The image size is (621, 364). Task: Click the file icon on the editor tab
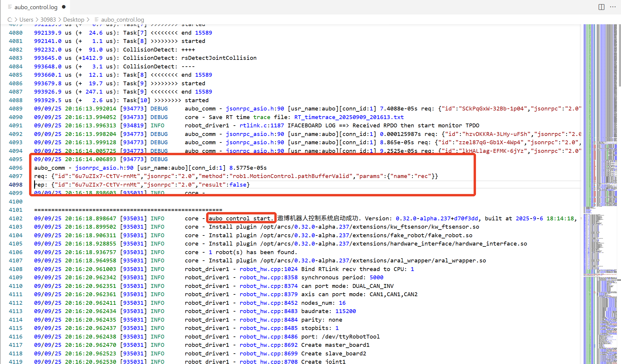pyautogui.click(x=10, y=7)
